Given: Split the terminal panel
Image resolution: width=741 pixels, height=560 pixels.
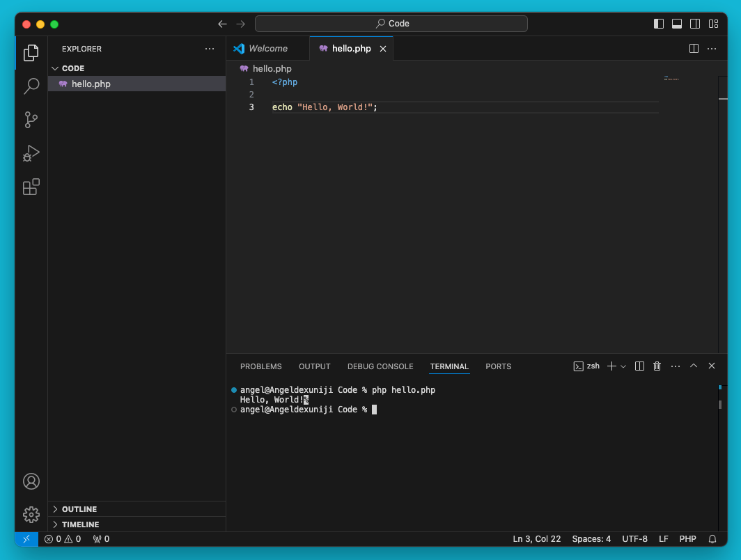Looking at the screenshot, I should click(639, 366).
